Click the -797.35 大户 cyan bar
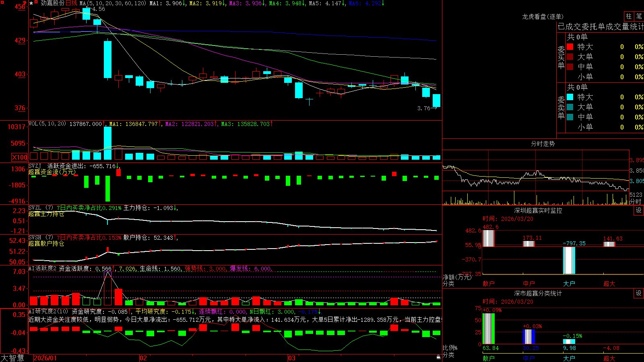 pyautogui.click(x=569, y=260)
